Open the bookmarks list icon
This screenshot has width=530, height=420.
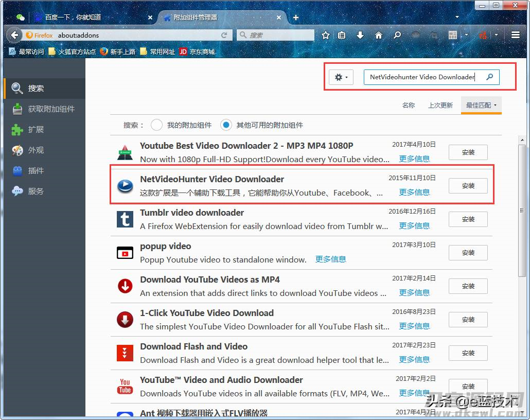pyautogui.click(x=342, y=35)
